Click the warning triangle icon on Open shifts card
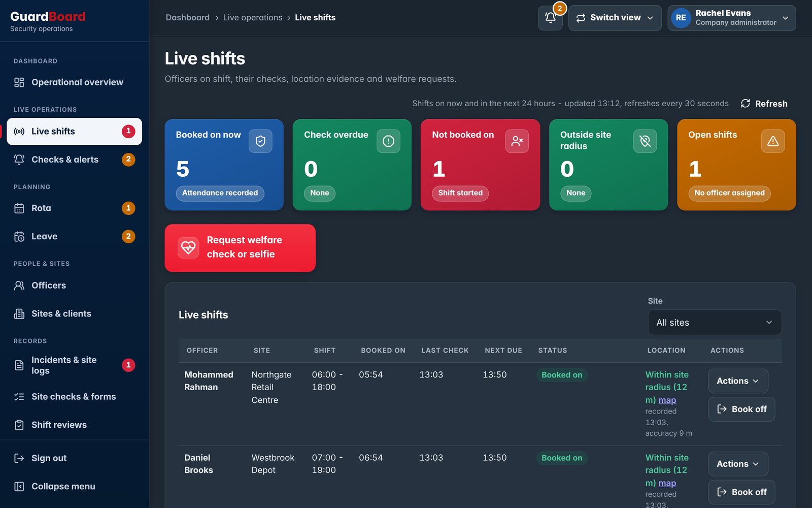This screenshot has height=508, width=812. 773,141
